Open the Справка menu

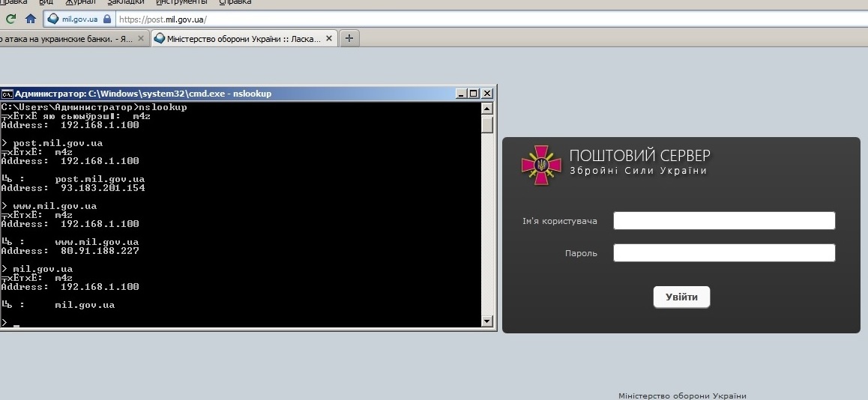click(x=235, y=2)
